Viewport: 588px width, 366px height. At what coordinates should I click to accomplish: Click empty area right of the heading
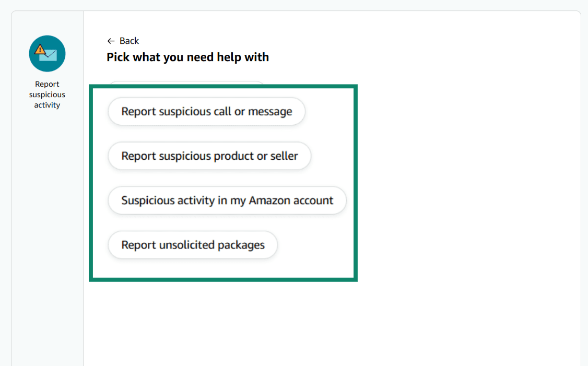coord(418,57)
